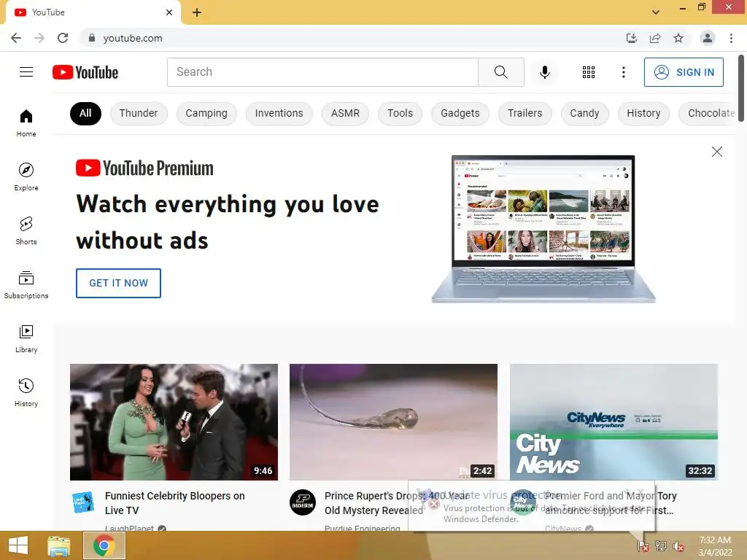Click GET IT NOW button
Screen dimensions: 747x560
119,283
